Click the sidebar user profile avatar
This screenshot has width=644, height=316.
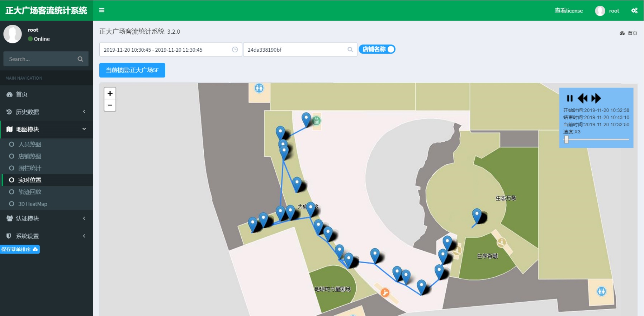coord(13,34)
